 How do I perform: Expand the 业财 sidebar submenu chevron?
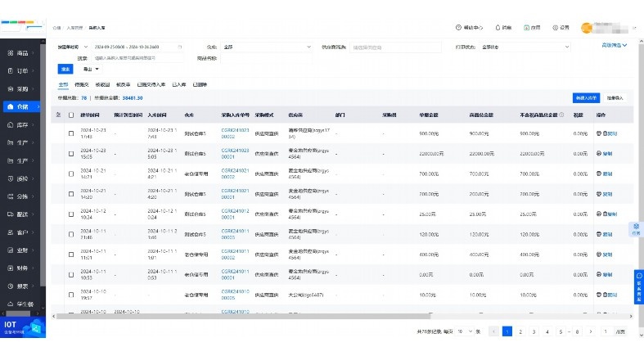click(x=34, y=250)
